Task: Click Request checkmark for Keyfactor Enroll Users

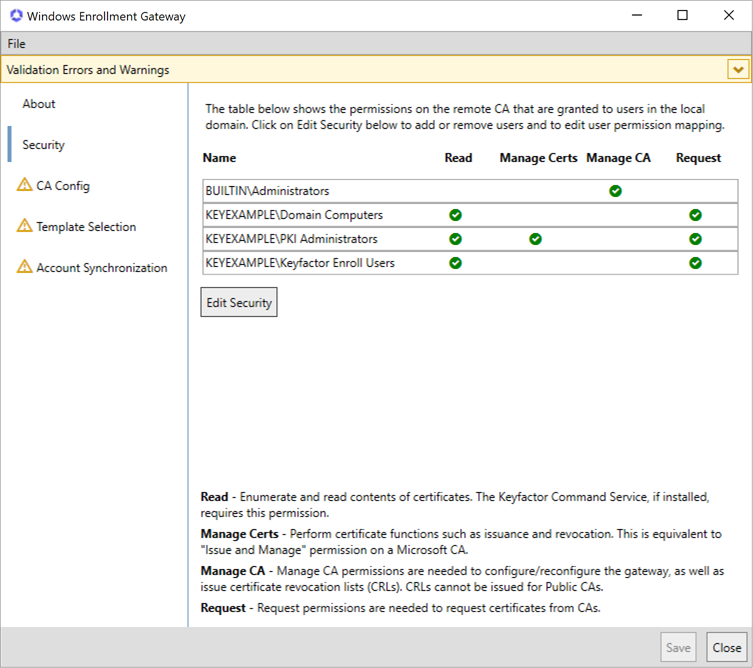Action: (x=695, y=263)
